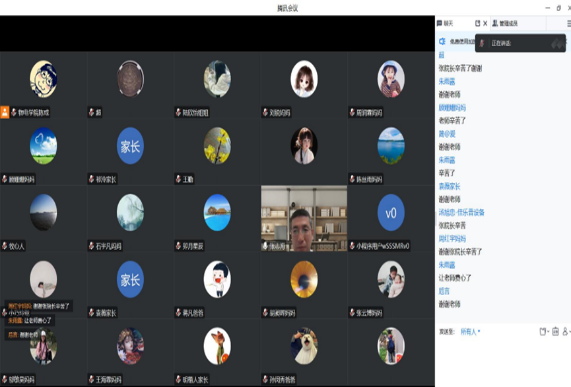Toggle the muted mic on the 袁振家长 tile

[x=91, y=313]
